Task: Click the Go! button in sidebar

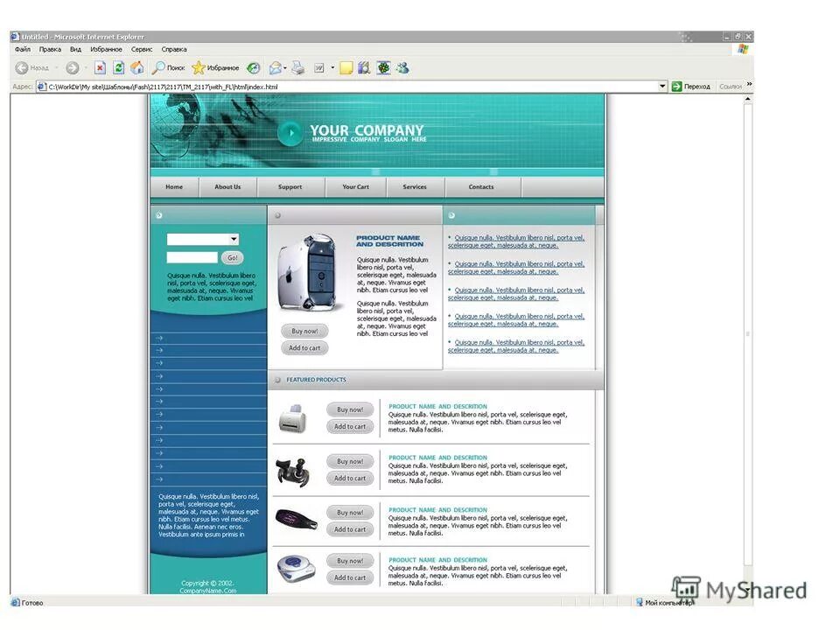Action: (233, 257)
